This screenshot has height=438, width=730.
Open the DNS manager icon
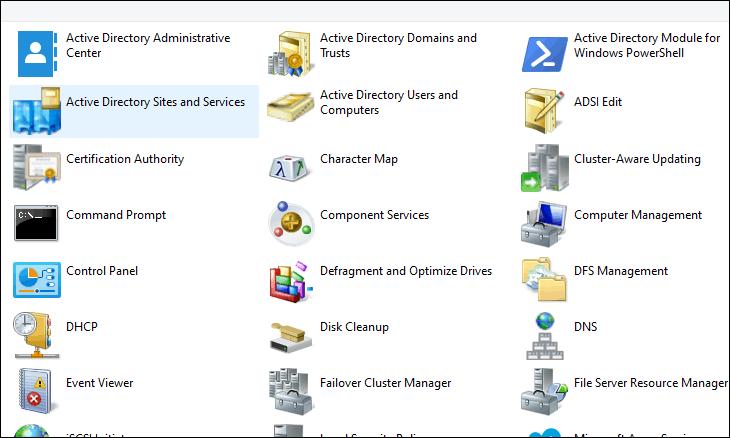(545, 336)
